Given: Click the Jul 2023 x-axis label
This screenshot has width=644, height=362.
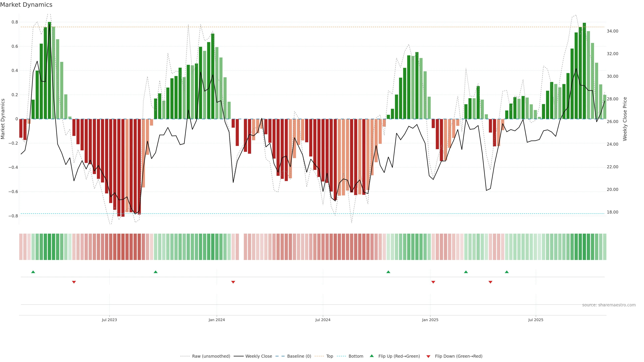Looking at the screenshot, I should pos(109,320).
